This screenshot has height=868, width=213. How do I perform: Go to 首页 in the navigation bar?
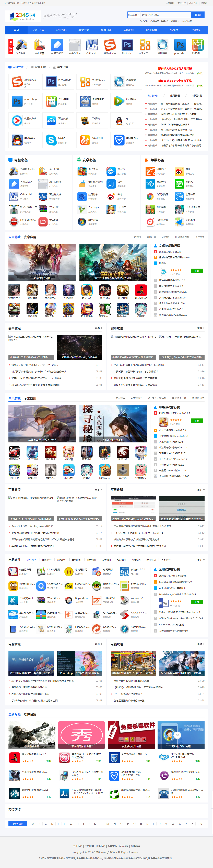pos(16,30)
